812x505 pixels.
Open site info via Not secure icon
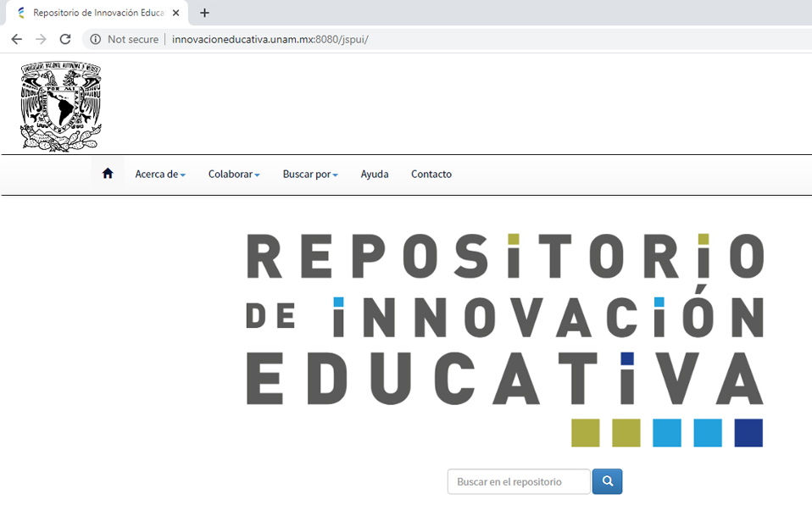pyautogui.click(x=96, y=39)
